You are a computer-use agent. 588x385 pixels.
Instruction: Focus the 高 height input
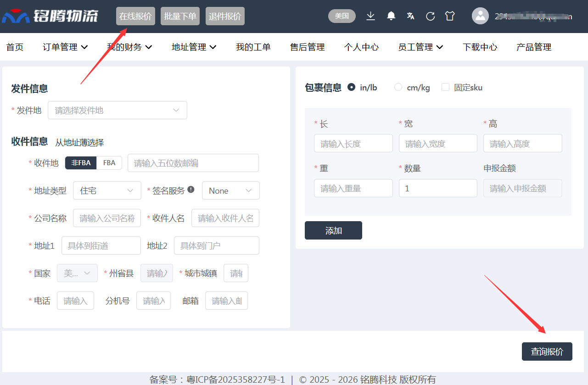tap(523, 143)
